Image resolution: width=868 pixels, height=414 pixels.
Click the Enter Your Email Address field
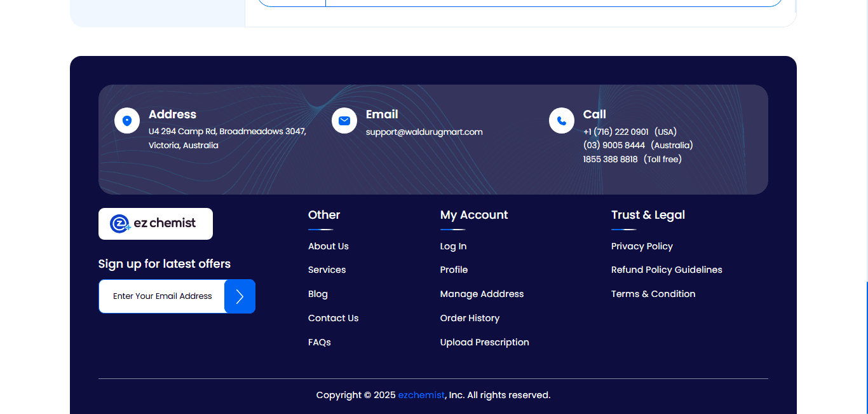coord(162,296)
